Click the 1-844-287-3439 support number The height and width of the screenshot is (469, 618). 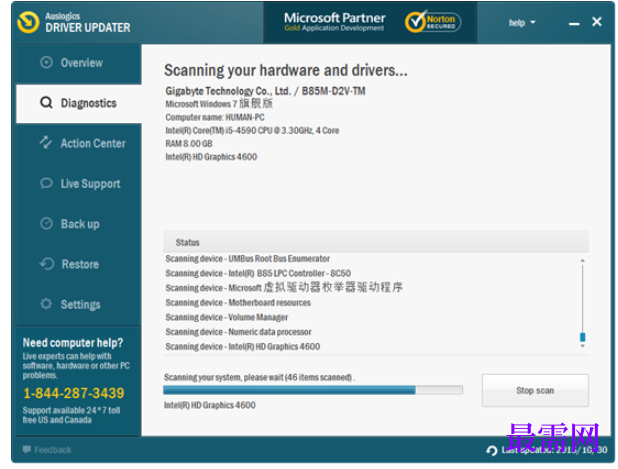(74, 393)
